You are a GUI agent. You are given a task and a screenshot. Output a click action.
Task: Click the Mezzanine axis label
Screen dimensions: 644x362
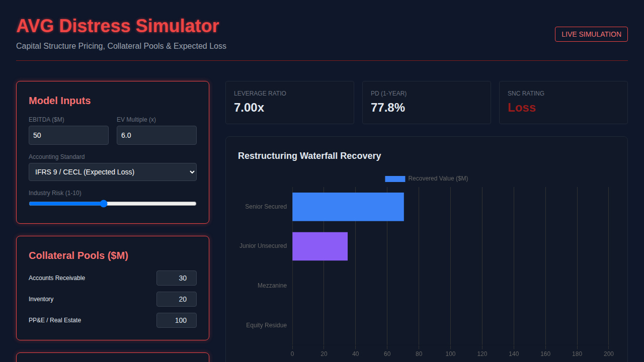[272, 286]
